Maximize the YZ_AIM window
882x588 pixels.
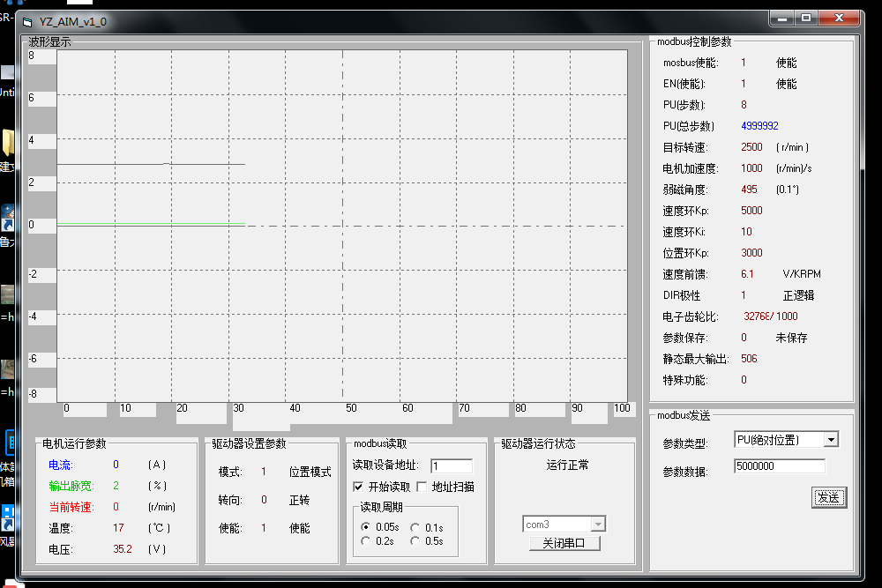(x=806, y=19)
